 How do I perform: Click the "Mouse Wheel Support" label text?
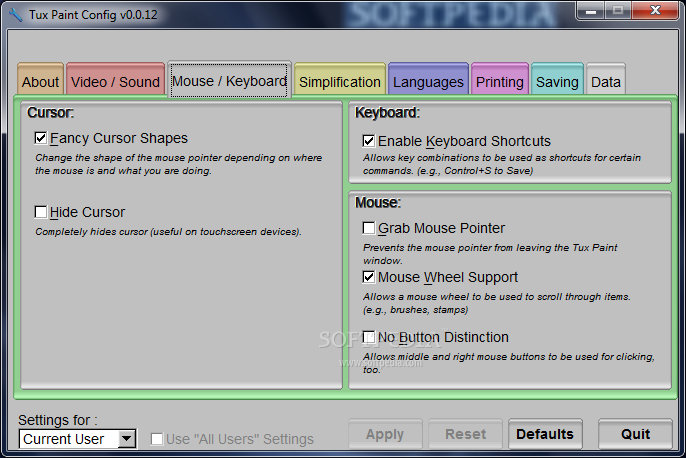click(x=448, y=277)
